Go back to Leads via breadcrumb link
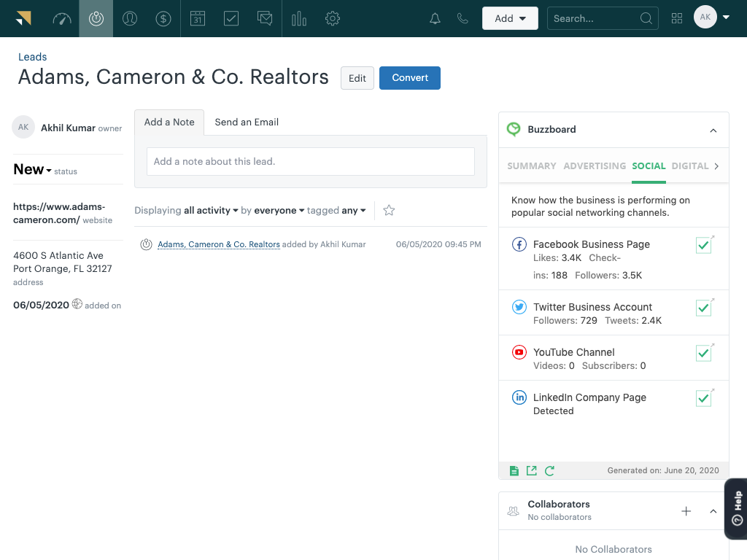This screenshot has width=747, height=560. tap(33, 57)
